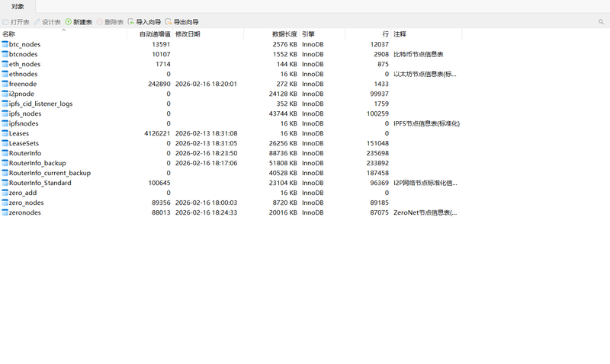Click the 2026-02-16 18:23:50 date cell
Viewport: 610px width, 364px height.
tap(206, 154)
